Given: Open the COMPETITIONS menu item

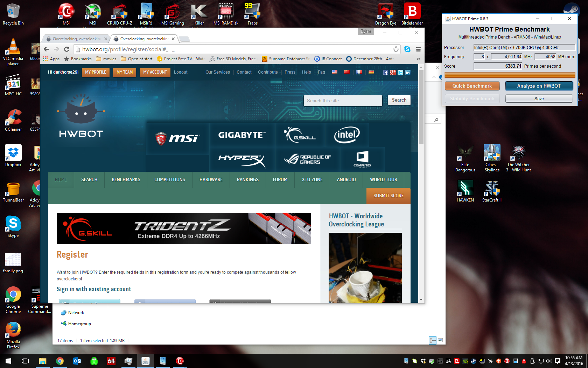Looking at the screenshot, I should (170, 179).
